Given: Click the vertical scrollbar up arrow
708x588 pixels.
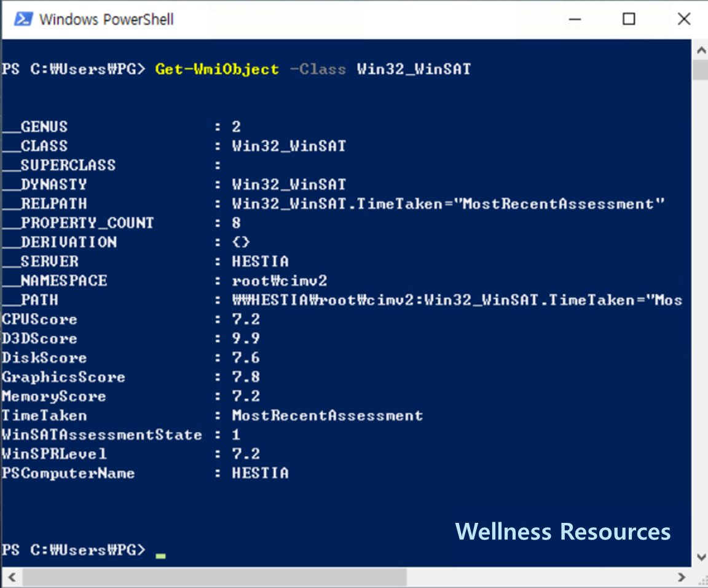Looking at the screenshot, I should pos(701,50).
